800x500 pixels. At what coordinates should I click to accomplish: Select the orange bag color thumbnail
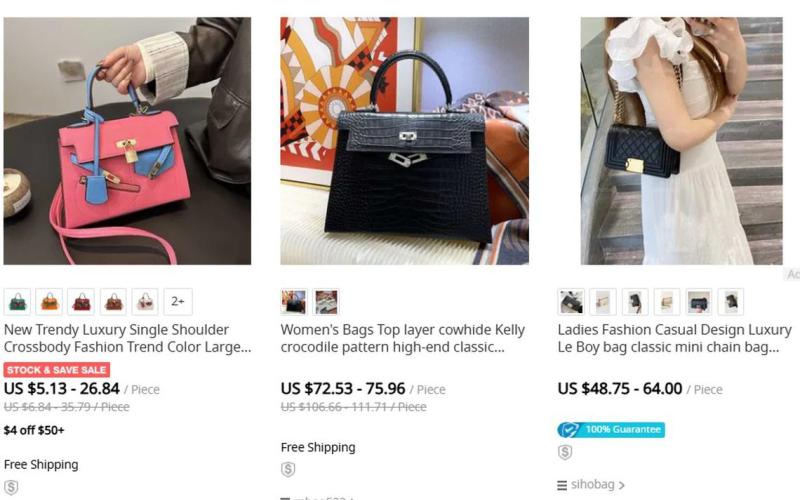[49, 302]
